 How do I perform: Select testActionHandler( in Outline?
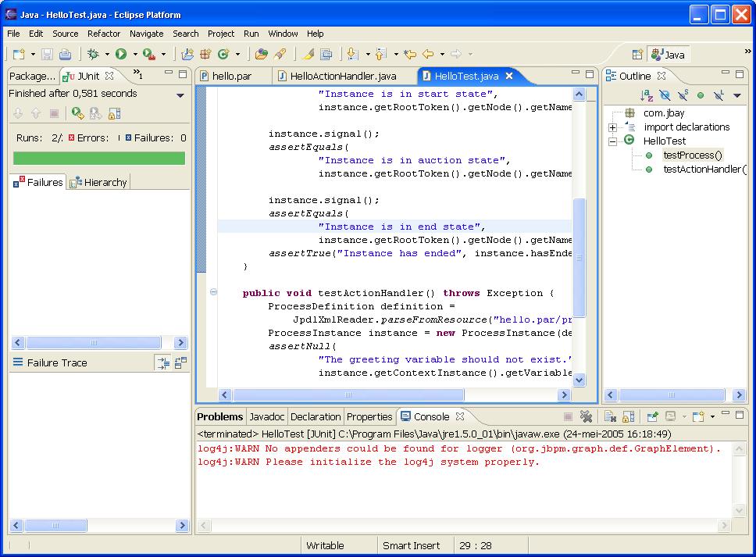tap(704, 170)
